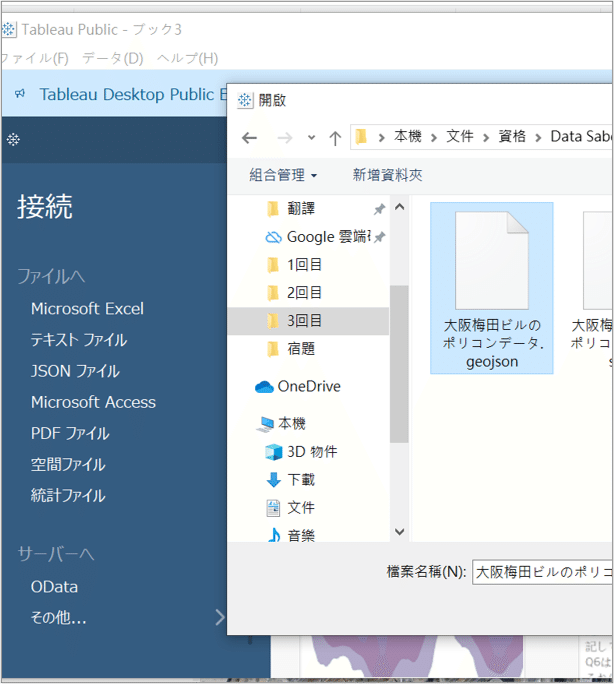Expand the chevron after 本機 in breadcrumb
The image size is (614, 684).
pos(433,138)
